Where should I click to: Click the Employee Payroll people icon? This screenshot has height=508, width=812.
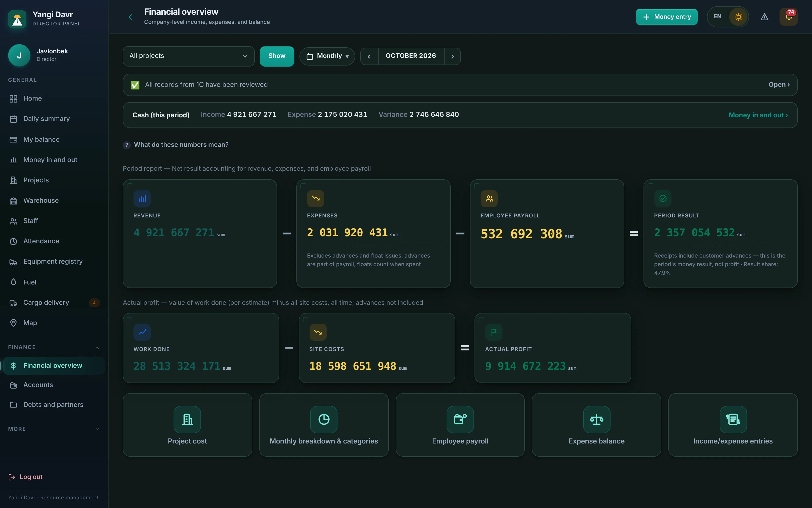[x=489, y=199]
